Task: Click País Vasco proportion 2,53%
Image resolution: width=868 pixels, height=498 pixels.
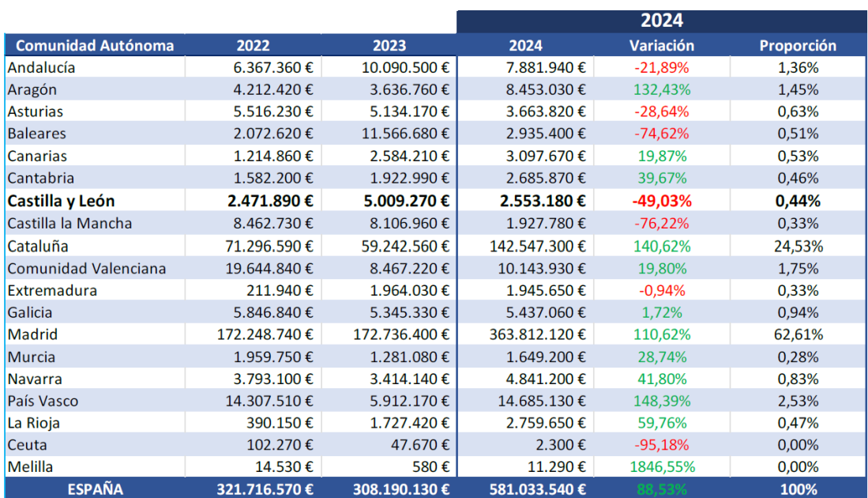Action: (798, 401)
